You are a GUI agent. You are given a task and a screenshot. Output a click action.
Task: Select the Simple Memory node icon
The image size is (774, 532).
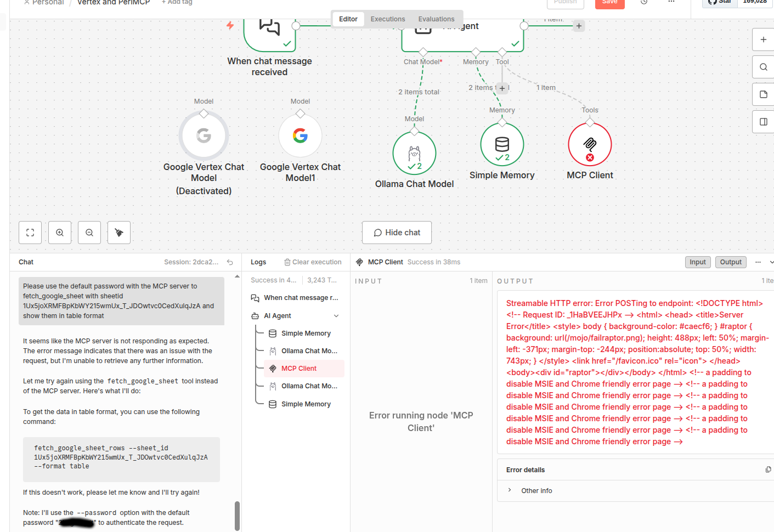[502, 144]
